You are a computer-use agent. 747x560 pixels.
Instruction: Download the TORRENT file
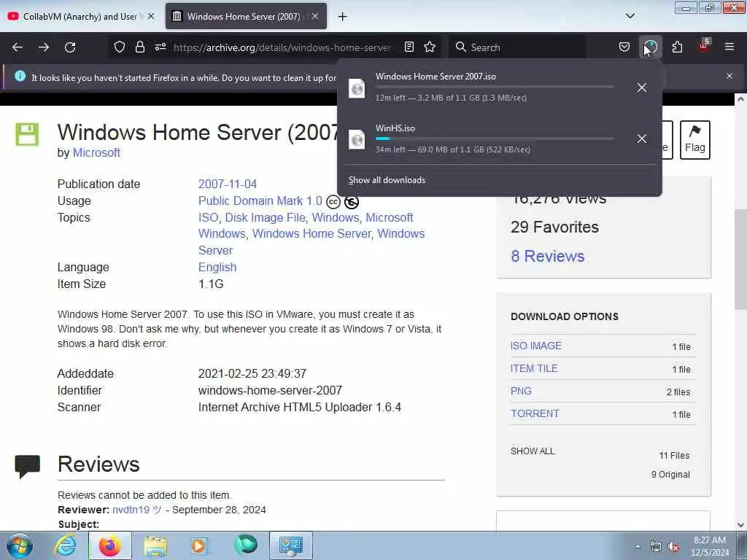tap(535, 413)
